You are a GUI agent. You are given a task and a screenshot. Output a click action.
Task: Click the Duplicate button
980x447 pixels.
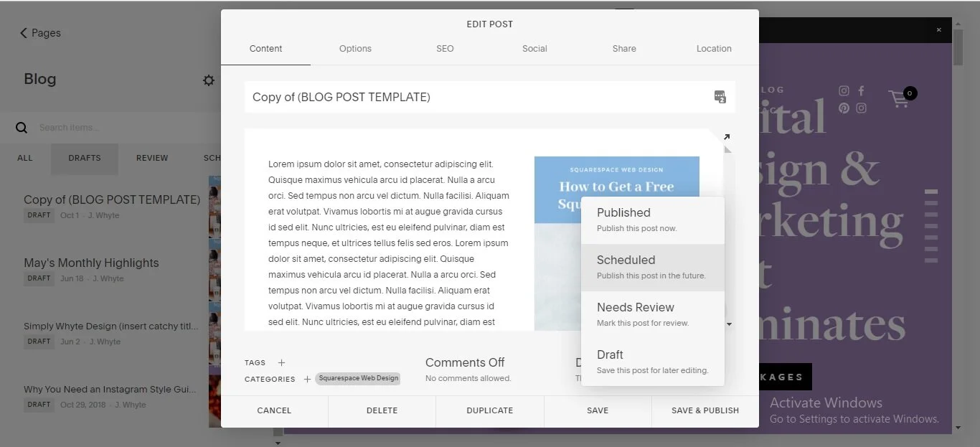[x=490, y=411]
